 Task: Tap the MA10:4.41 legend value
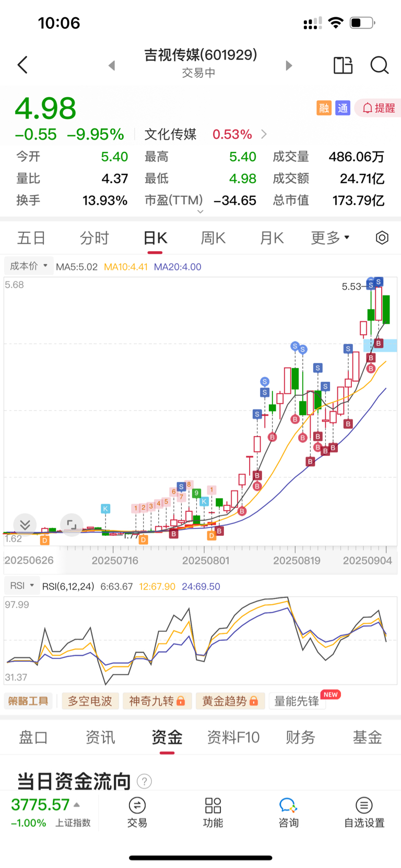[126, 267]
